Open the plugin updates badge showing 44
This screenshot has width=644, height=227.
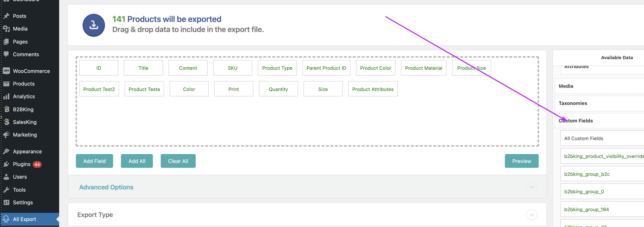[37, 164]
